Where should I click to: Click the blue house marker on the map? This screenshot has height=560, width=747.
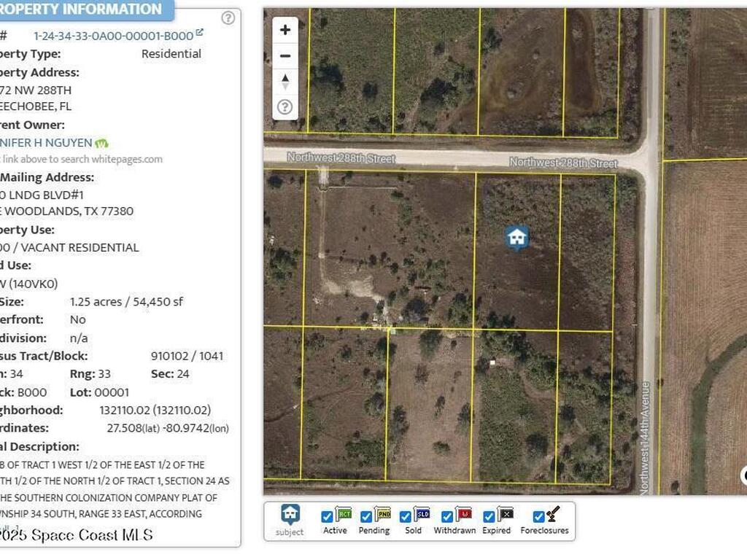[516, 236]
